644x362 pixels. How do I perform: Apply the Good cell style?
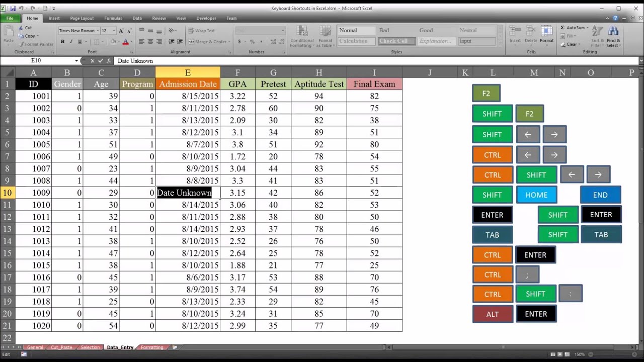(x=436, y=31)
